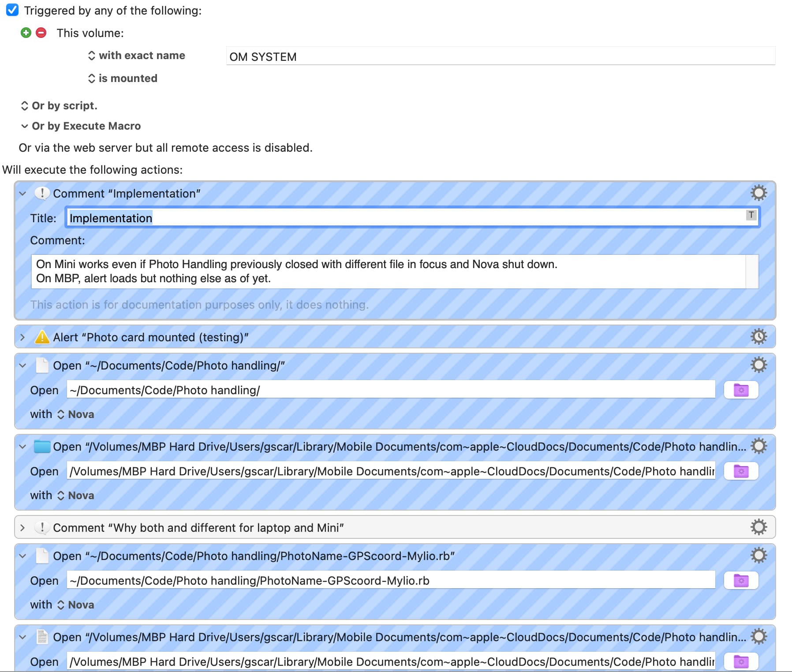Click folder chooser for ~/Documents/Code/Photo handling/ path
792x672 pixels.
tap(741, 390)
